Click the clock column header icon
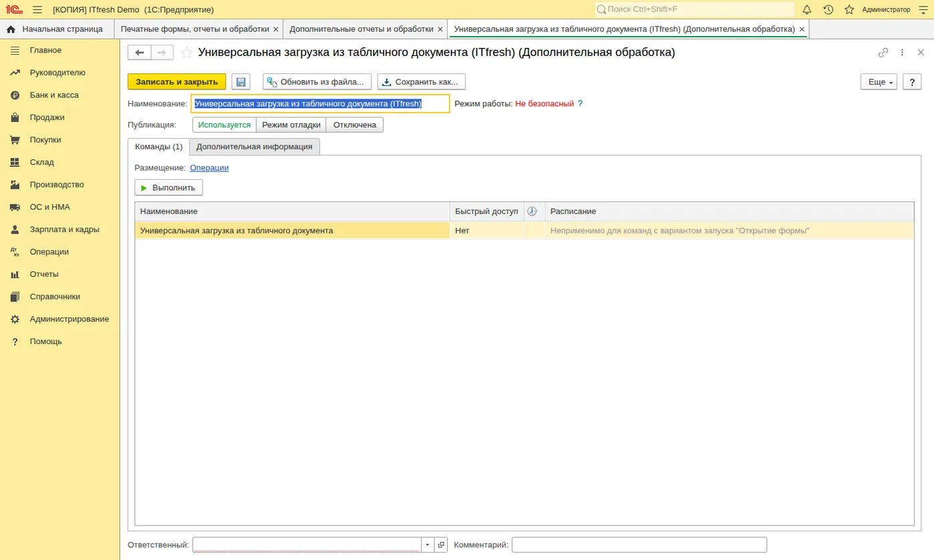This screenshot has height=560, width=934. point(532,211)
